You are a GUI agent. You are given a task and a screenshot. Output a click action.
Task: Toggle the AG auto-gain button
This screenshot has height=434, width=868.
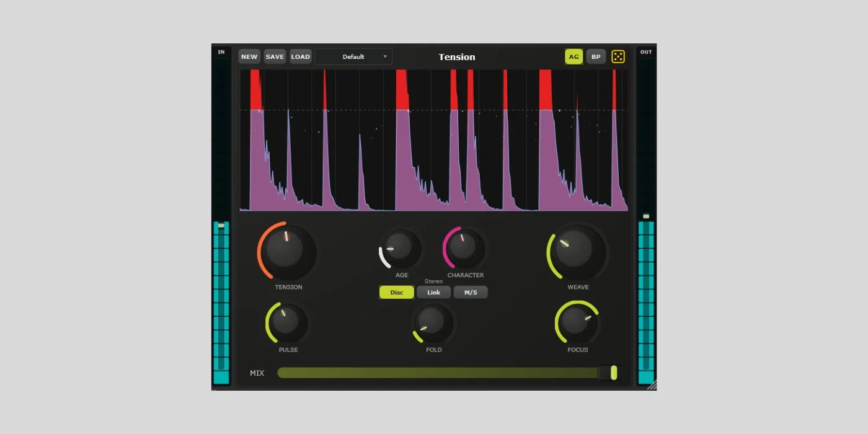point(573,56)
